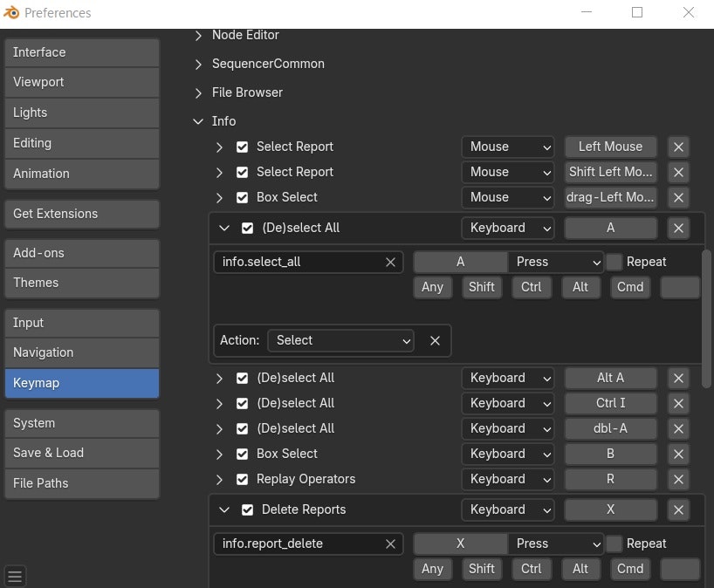Disable the Shift Left Mouse Select Report checkbox
The width and height of the screenshot is (714, 588).
click(x=243, y=172)
